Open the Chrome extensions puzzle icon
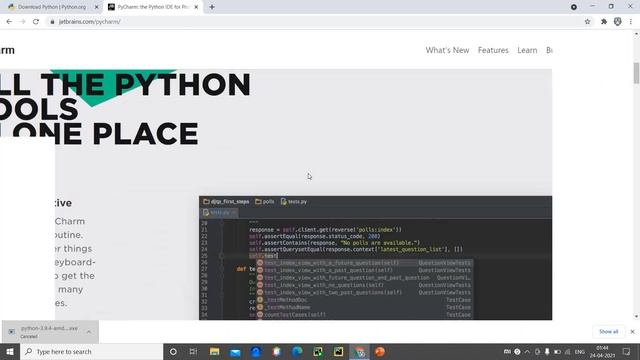The image size is (640, 360). (x=604, y=22)
